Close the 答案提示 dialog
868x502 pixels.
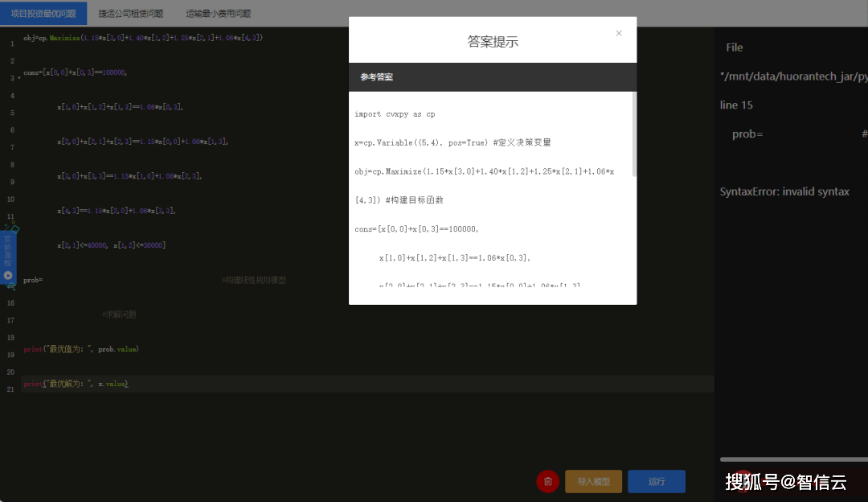pyautogui.click(x=619, y=33)
